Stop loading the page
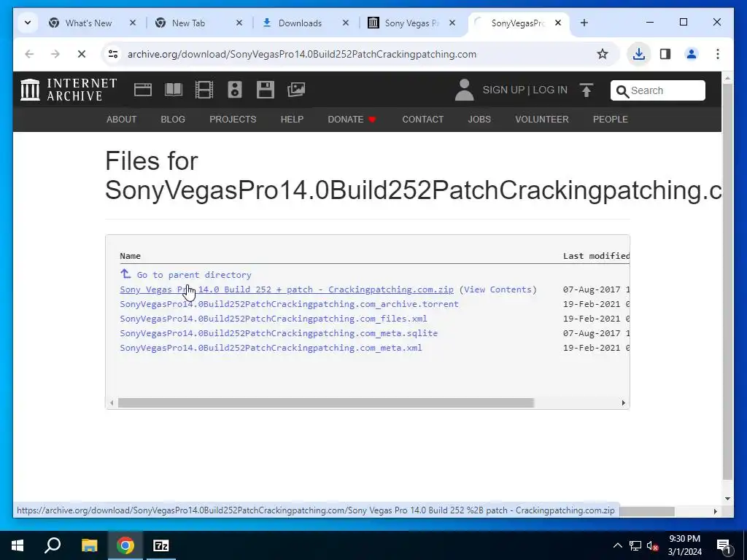The height and width of the screenshot is (560, 747). 82,54
